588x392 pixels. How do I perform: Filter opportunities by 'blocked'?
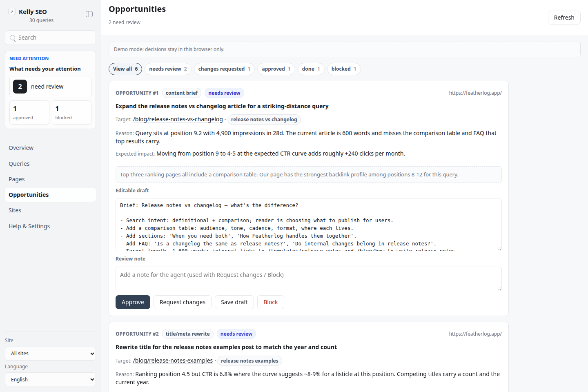344,69
